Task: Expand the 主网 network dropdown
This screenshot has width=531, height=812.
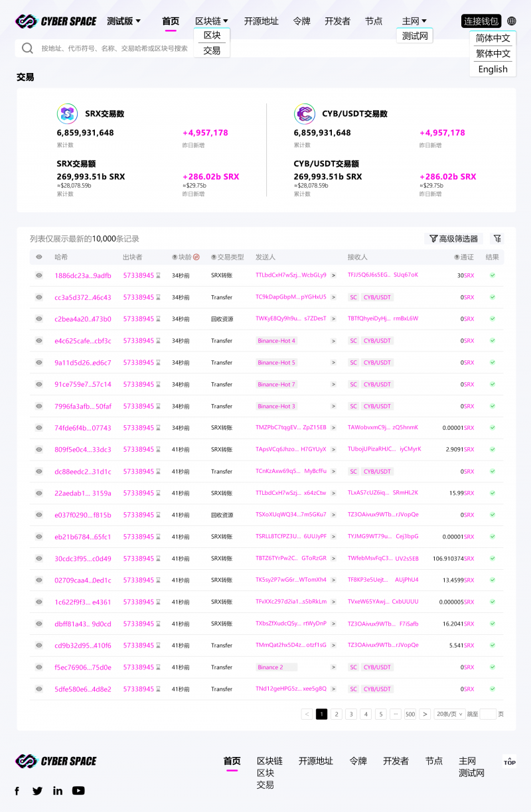Action: coord(414,21)
